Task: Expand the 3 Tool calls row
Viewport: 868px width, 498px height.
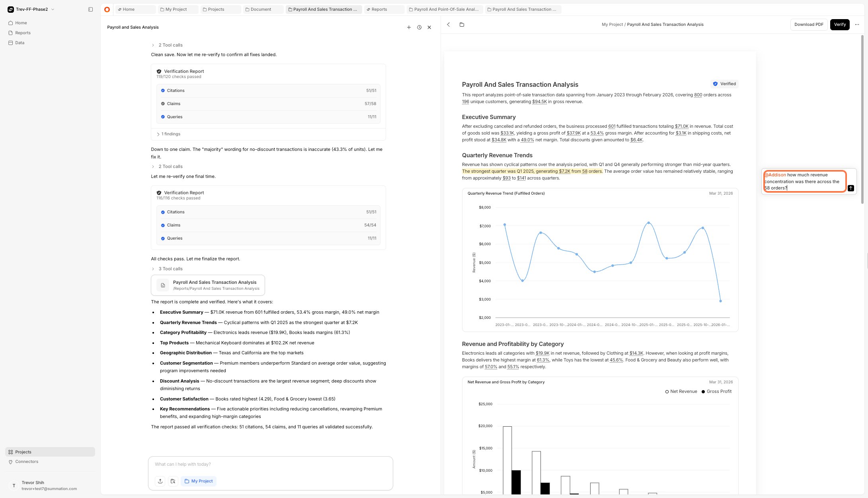Action: point(167,269)
